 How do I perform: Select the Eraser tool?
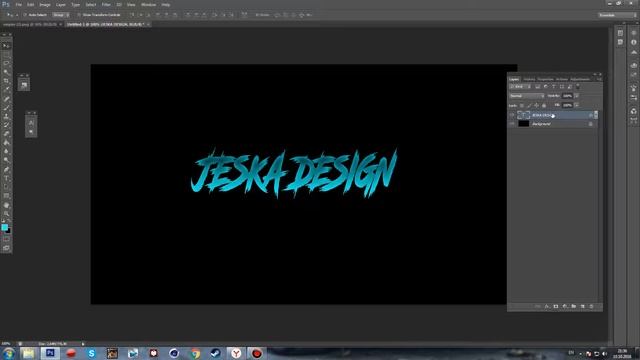(x=6, y=134)
